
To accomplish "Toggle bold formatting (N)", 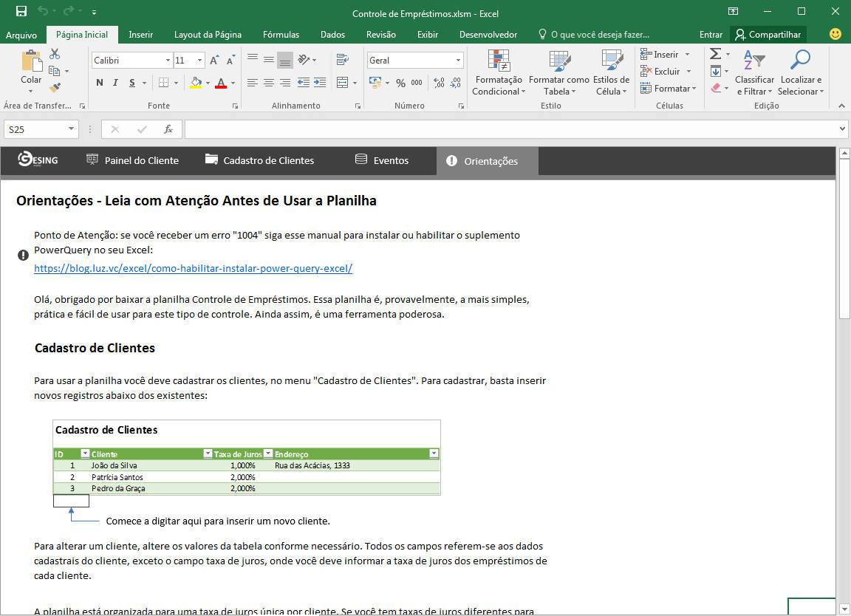I will click(100, 83).
